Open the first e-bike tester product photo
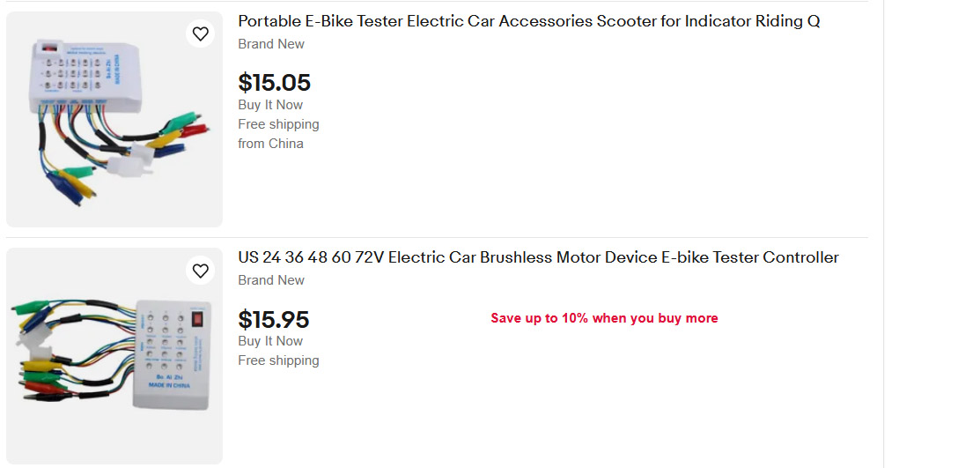Viewport: 980px width, 468px height. [x=114, y=120]
